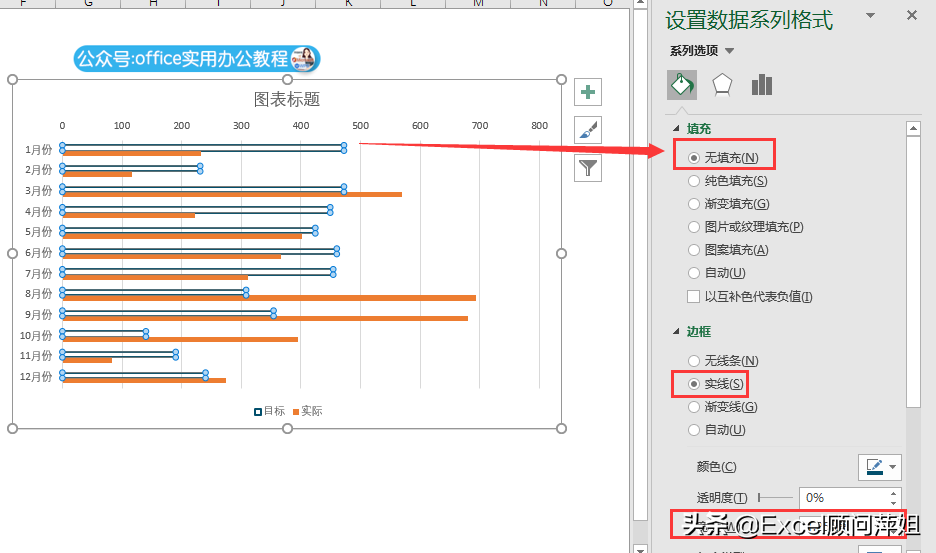Click the 1月份 axis label
The height and width of the screenshot is (553, 936).
coord(39,149)
